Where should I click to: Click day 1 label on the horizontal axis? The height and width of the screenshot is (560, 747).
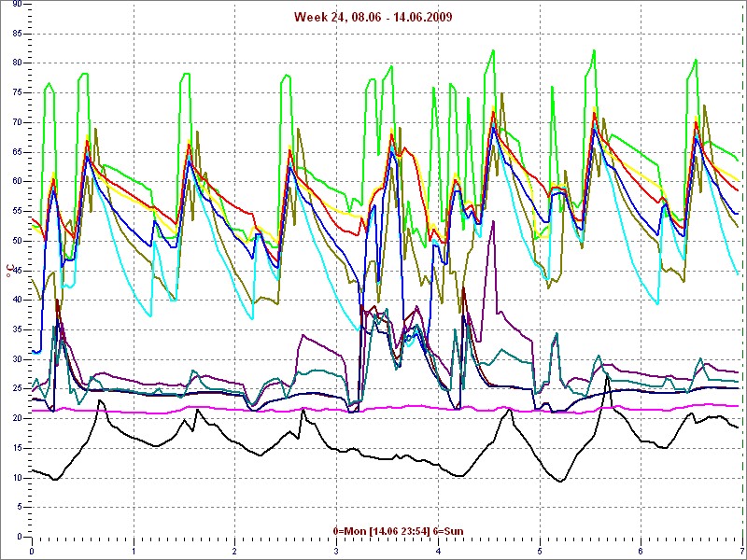point(134,552)
